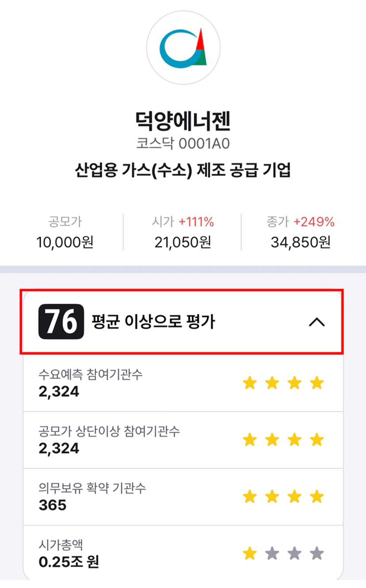Click the gold star in 시가총액 row
366x588 pixels.
pyautogui.click(x=250, y=553)
